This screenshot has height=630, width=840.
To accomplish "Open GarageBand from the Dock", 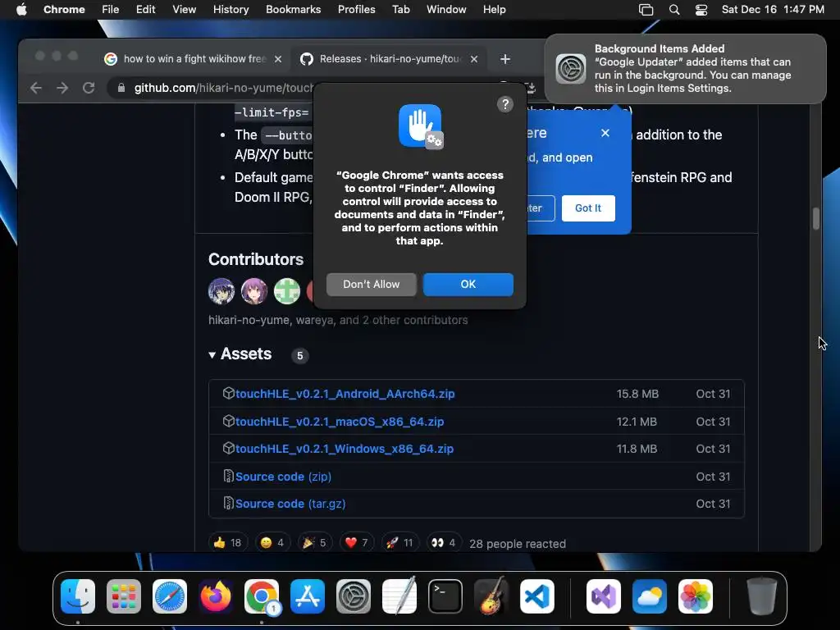I will (491, 596).
